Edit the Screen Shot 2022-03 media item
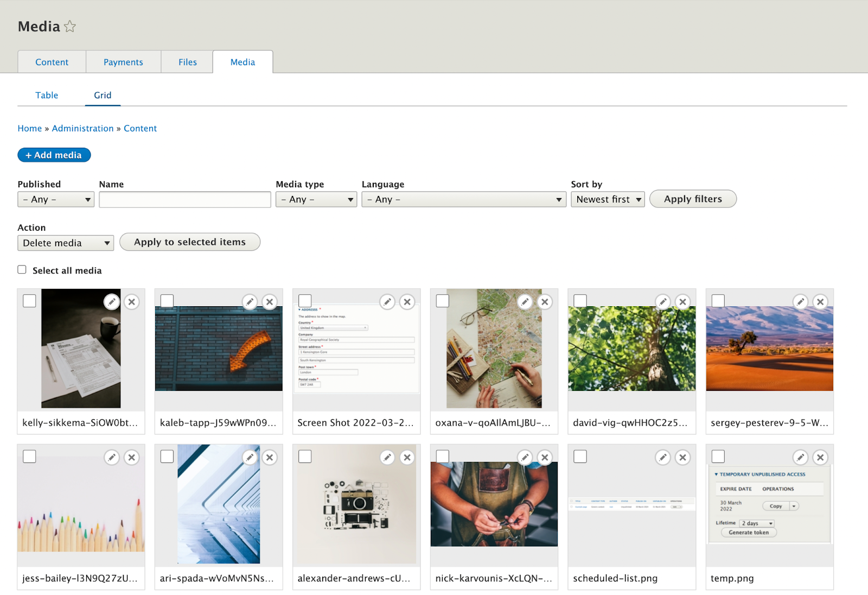868x595 pixels. click(387, 302)
